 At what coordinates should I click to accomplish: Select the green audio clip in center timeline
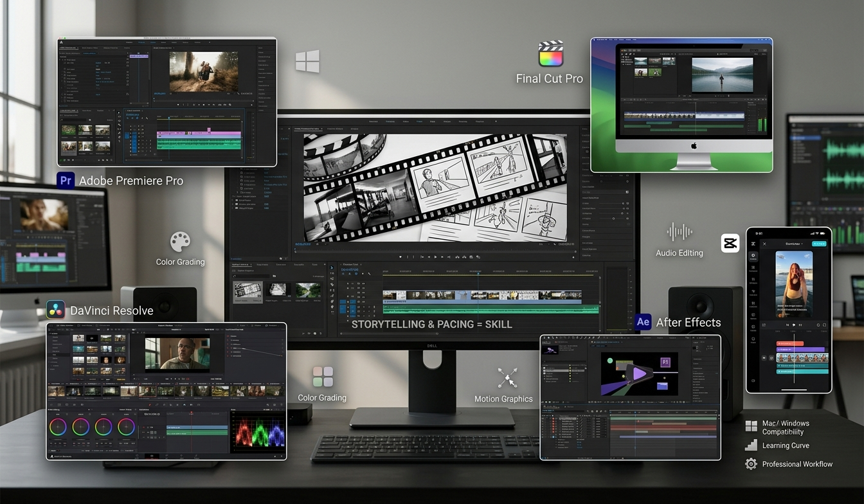491,309
